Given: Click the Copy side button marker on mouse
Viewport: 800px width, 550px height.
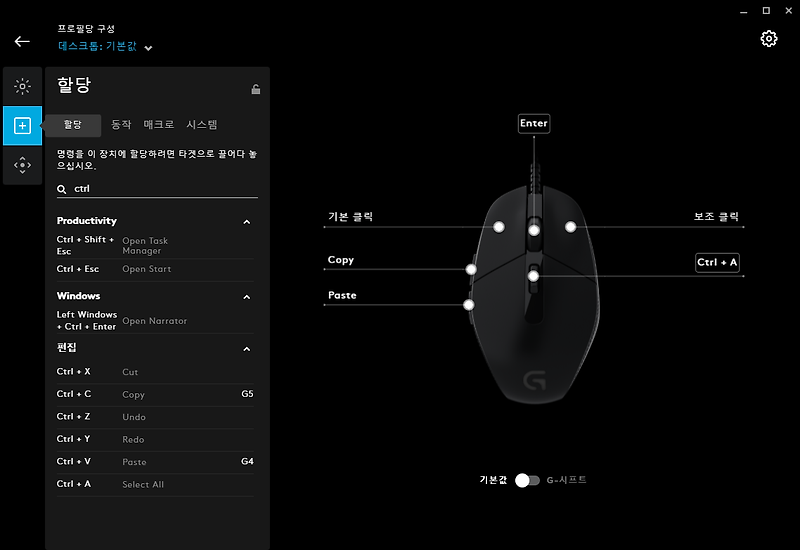Looking at the screenshot, I should (x=470, y=269).
